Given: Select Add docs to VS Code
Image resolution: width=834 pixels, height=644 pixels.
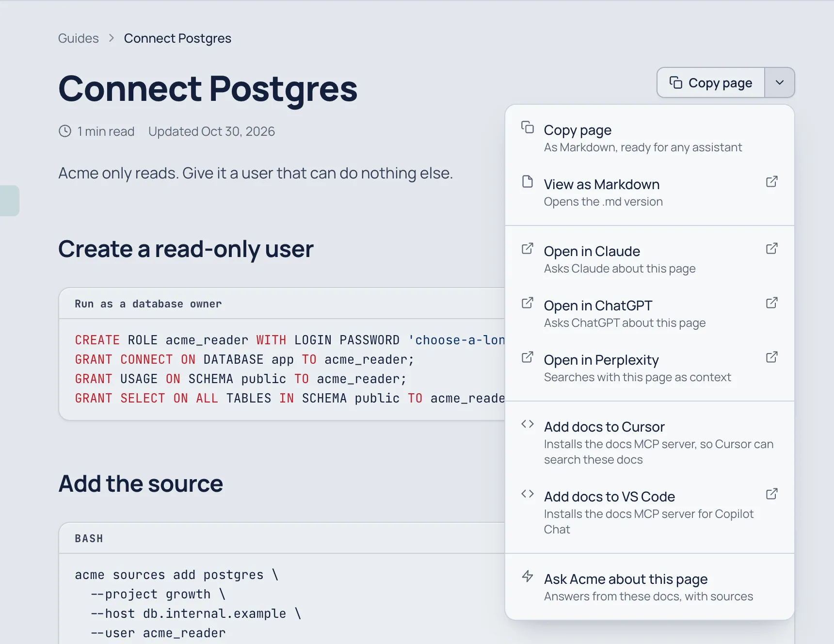Looking at the screenshot, I should [650, 513].
